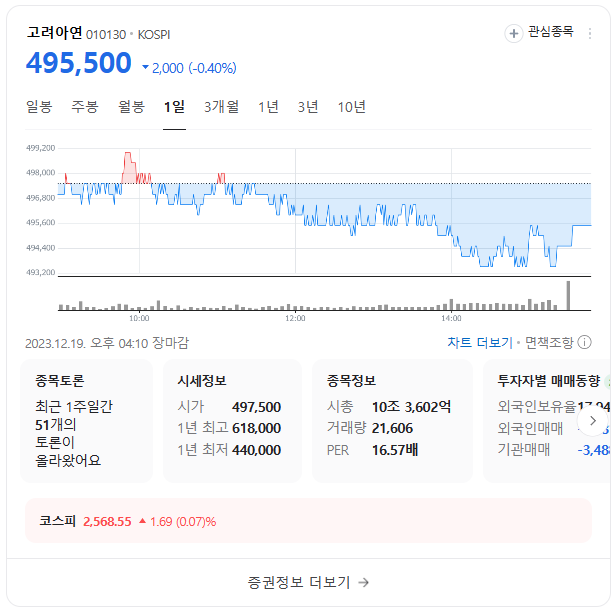Select the 3년 chart tab

308,107
